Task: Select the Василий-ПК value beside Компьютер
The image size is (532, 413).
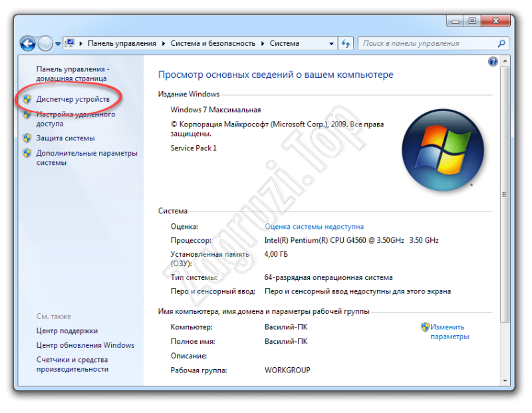Action: click(x=286, y=327)
